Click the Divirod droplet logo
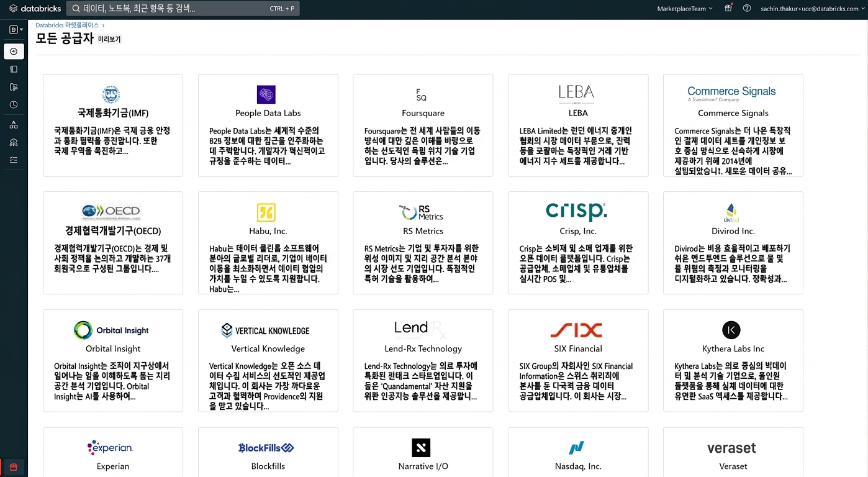The width and height of the screenshot is (868, 477). click(731, 212)
